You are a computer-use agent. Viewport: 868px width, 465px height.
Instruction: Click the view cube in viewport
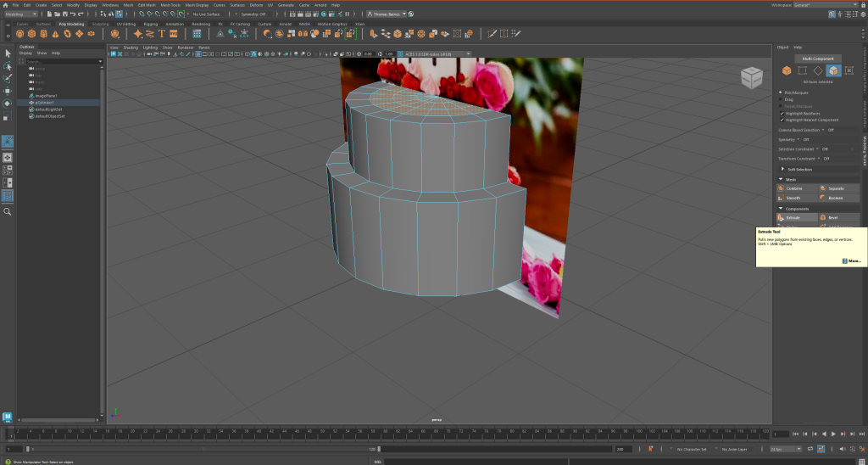751,77
